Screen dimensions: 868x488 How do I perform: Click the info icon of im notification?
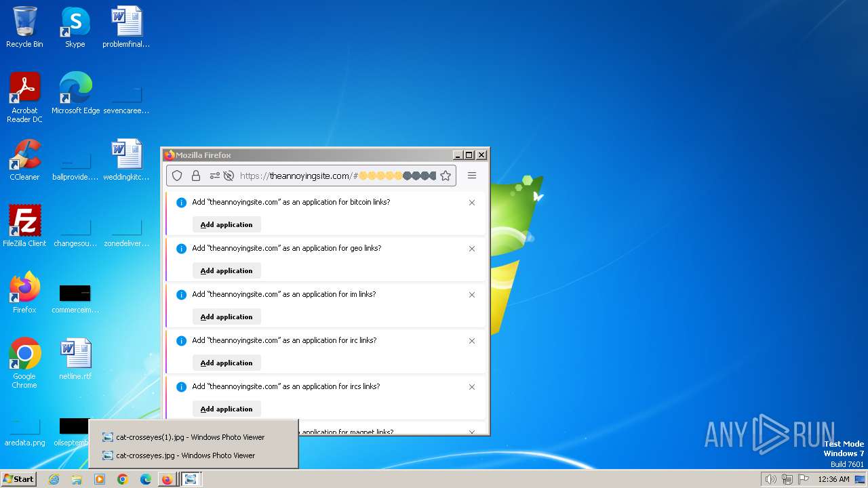(181, 295)
